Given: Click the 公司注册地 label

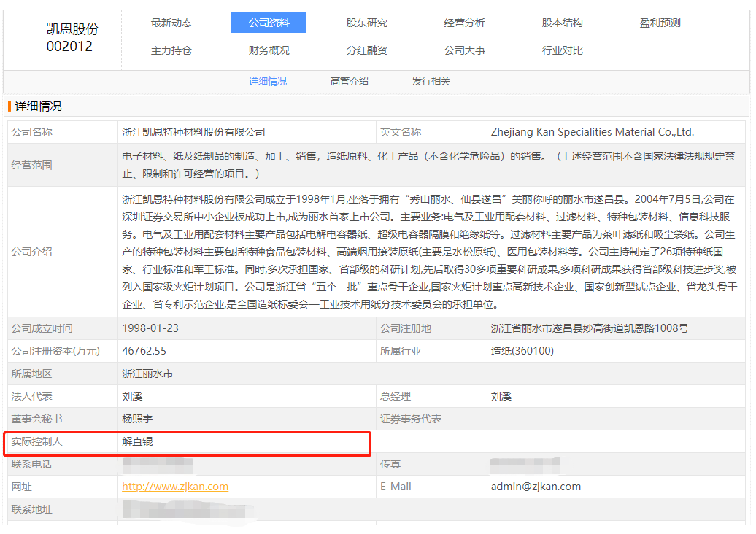Looking at the screenshot, I should (406, 328).
